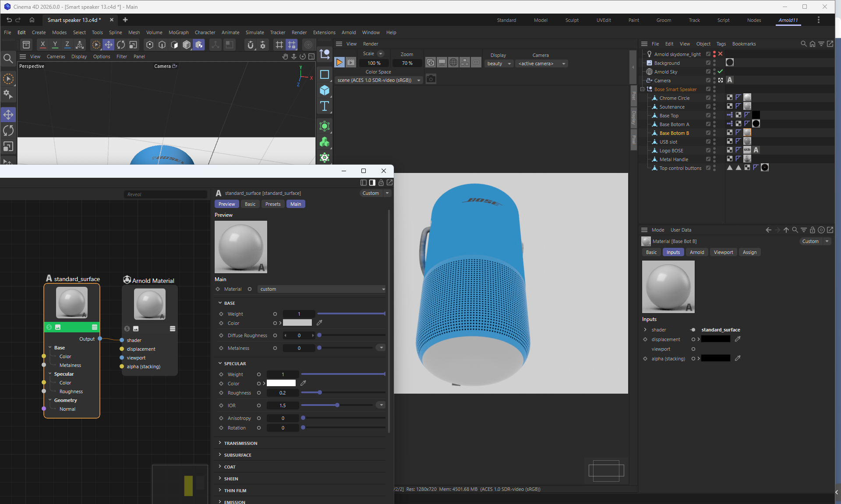The image size is (841, 504).
Task: Expand the TRANSMISSION section
Action: coord(240,443)
